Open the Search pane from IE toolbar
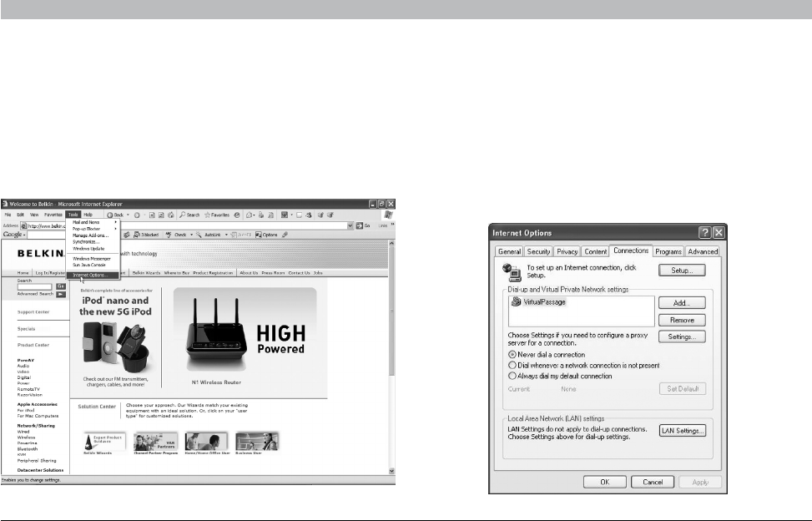Screen dimensions: 812x521 (x=190, y=215)
